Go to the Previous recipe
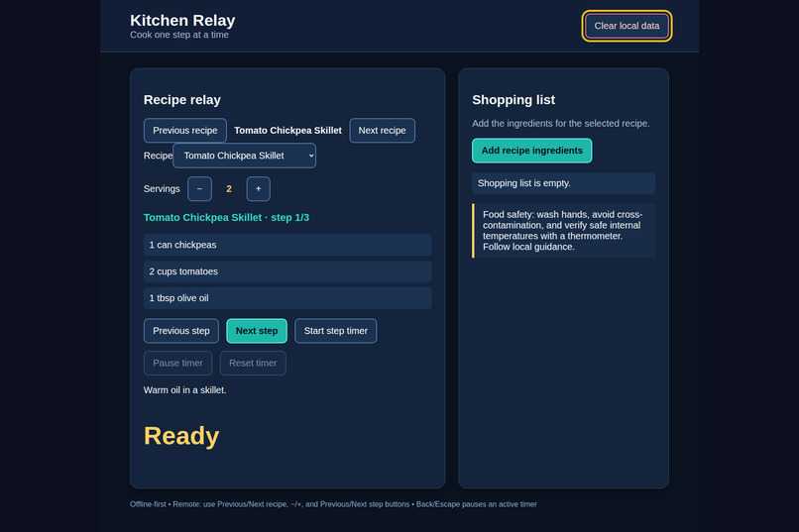 [185, 131]
